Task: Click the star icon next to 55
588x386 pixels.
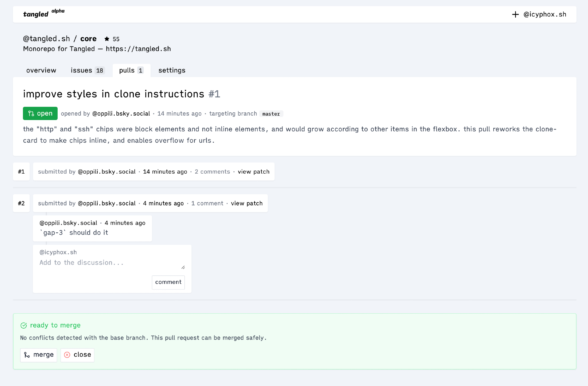Action: click(107, 39)
